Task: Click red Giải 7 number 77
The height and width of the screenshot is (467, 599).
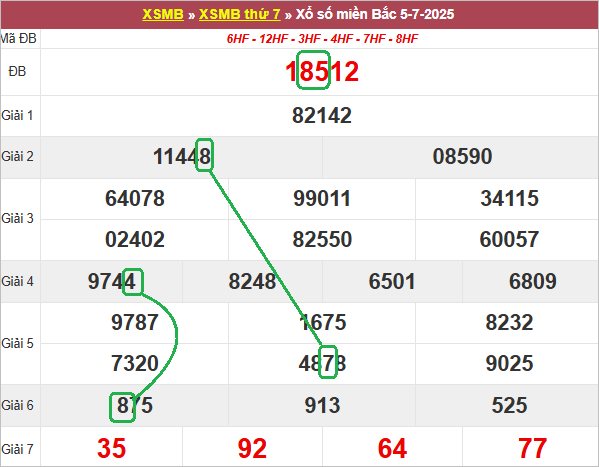Action: (533, 448)
